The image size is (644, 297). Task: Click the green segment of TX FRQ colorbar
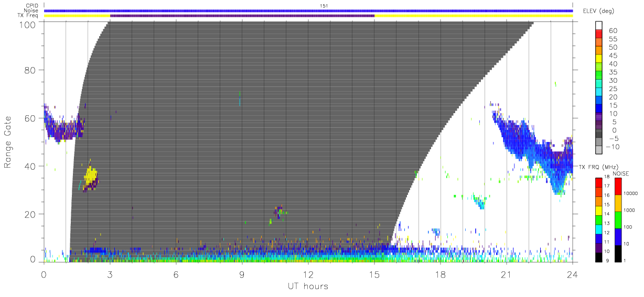click(x=599, y=219)
